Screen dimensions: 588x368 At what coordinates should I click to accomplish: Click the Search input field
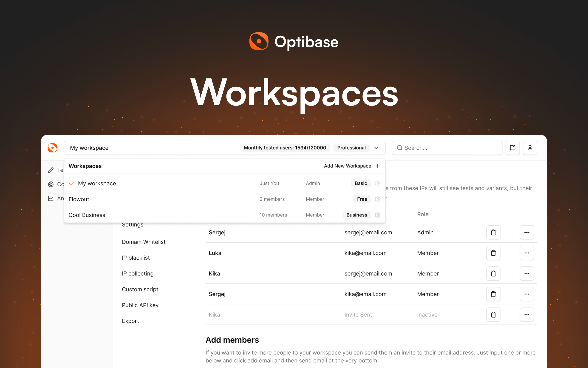pos(447,148)
